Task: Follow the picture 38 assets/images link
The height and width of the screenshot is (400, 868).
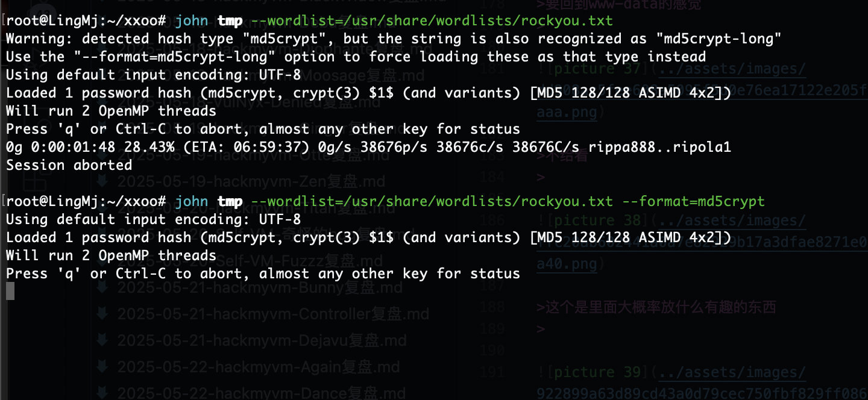Action: pyautogui.click(x=732, y=220)
